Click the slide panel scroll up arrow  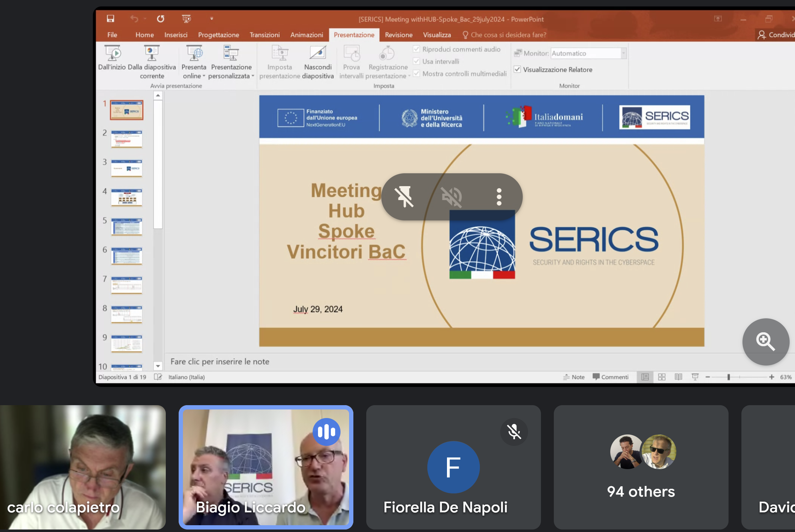[x=158, y=95]
